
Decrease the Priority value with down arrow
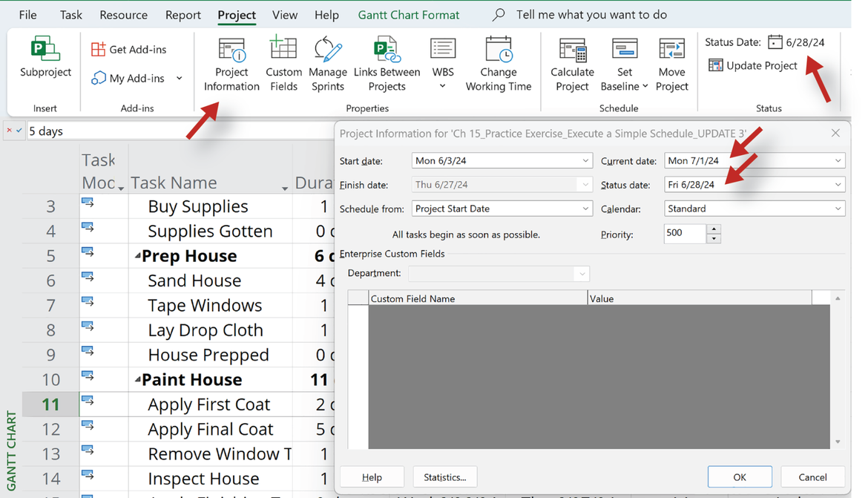click(x=714, y=239)
